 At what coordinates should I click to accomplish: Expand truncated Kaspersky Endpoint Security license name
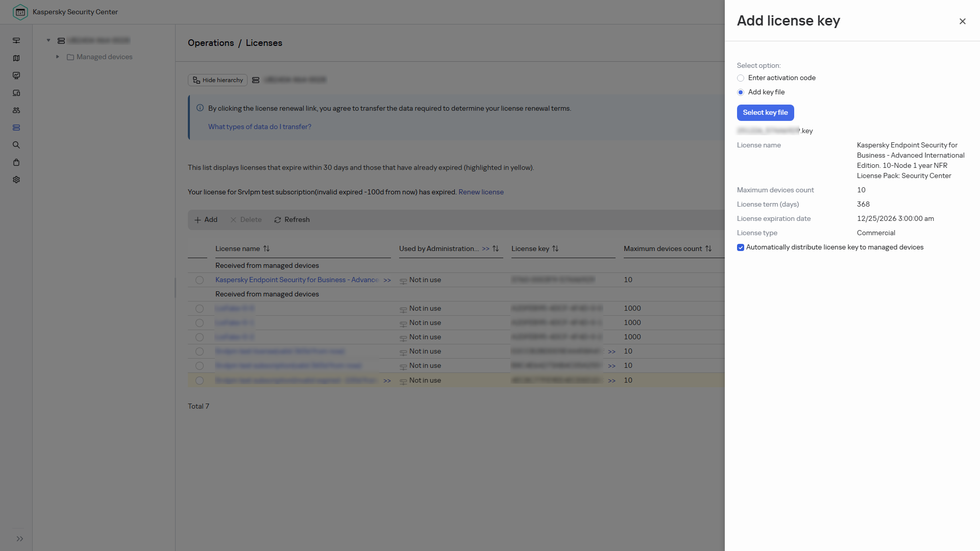pos(387,280)
